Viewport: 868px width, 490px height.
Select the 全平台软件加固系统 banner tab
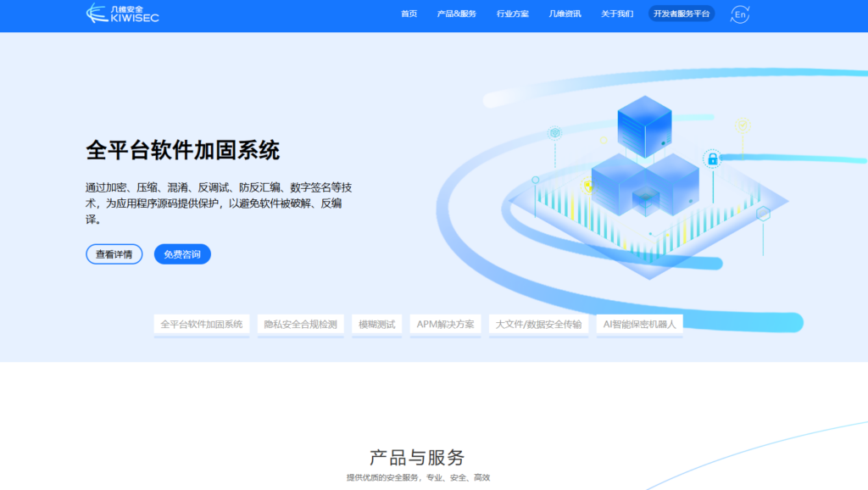tap(201, 324)
